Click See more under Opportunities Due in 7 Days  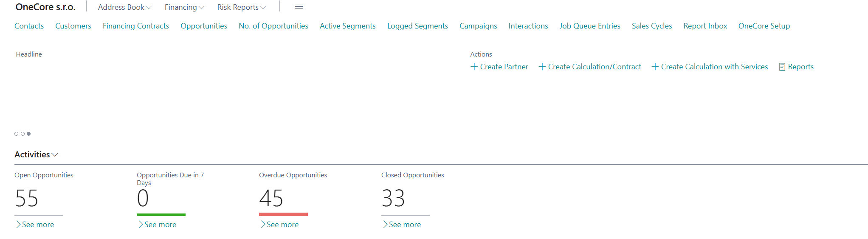[160, 225]
